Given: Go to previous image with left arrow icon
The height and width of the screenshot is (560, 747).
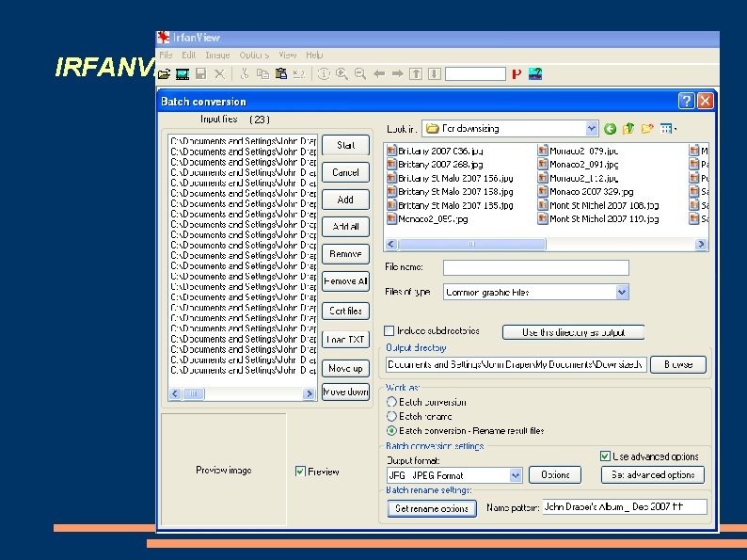Looking at the screenshot, I should click(x=379, y=73).
